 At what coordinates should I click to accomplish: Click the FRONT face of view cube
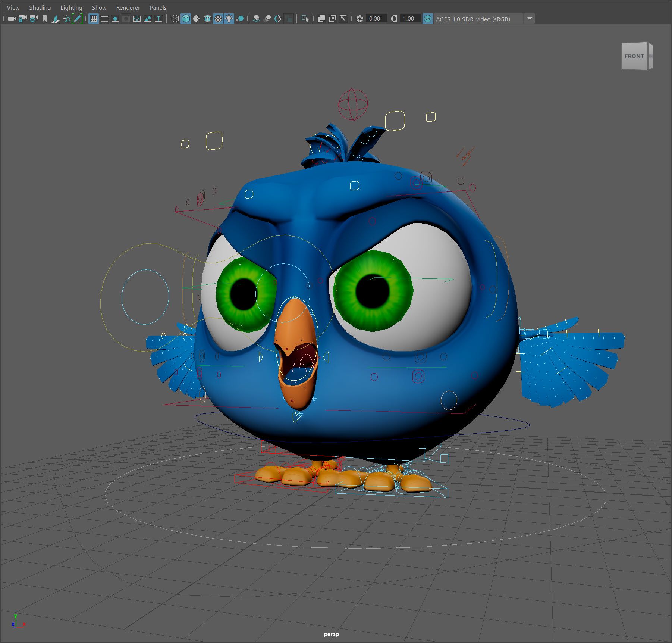coord(634,56)
